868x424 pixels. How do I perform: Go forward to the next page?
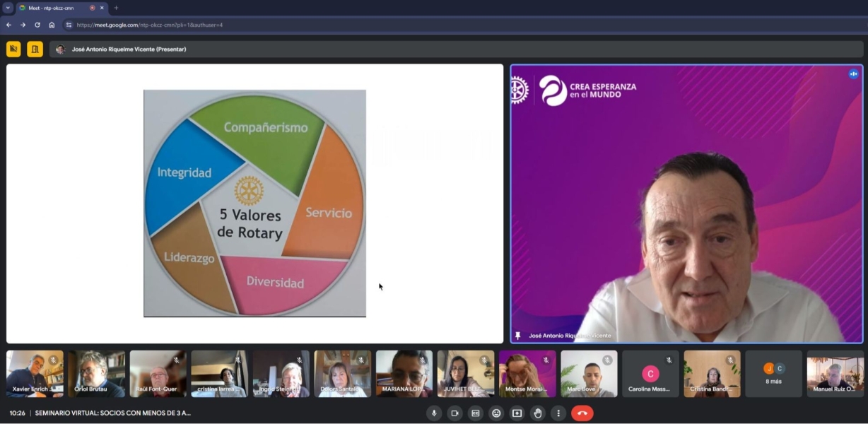(23, 25)
